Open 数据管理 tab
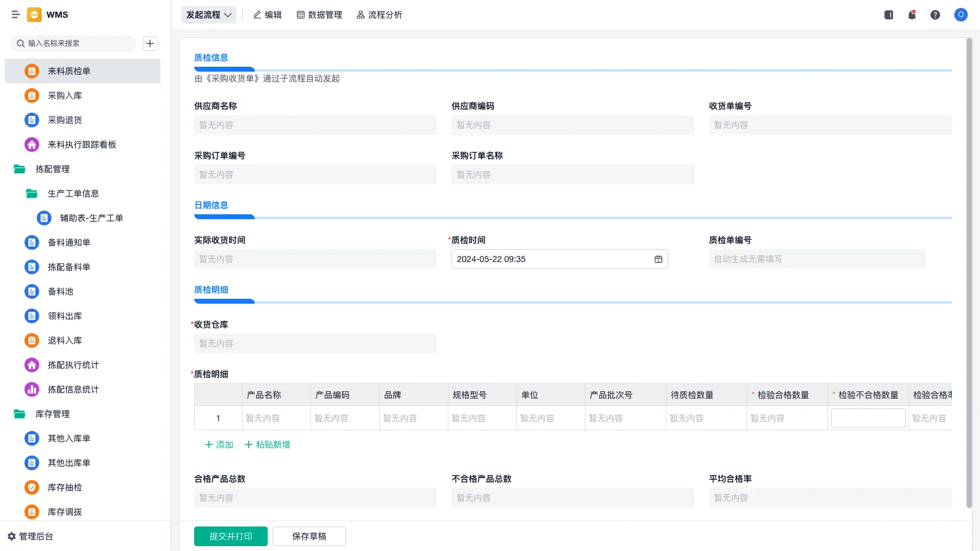The width and height of the screenshot is (980, 551). click(319, 15)
